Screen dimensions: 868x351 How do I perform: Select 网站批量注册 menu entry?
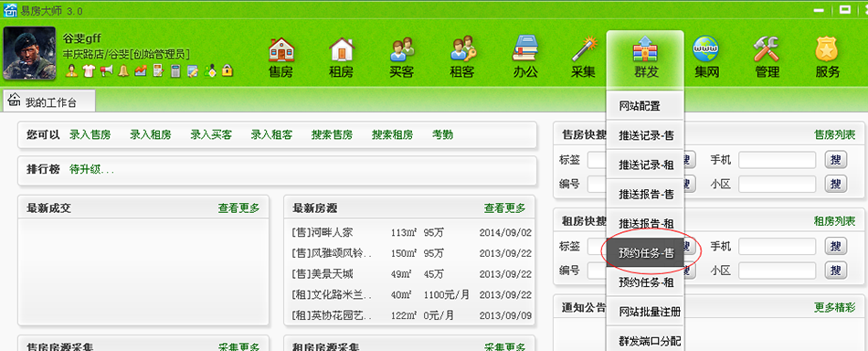click(645, 312)
